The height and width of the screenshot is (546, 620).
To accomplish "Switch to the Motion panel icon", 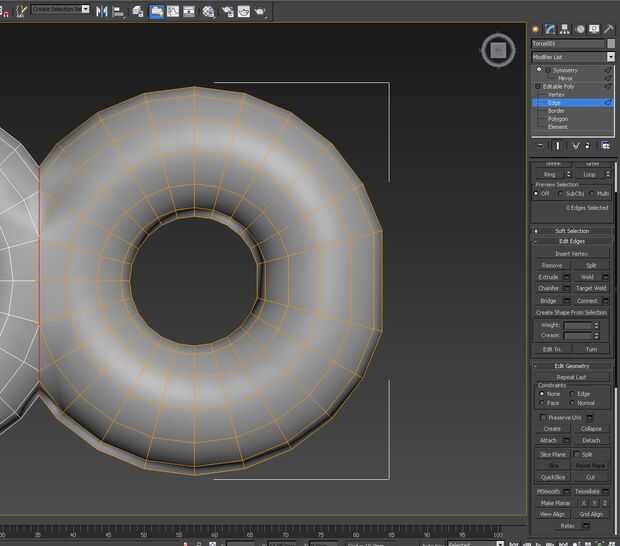I will coord(580,30).
